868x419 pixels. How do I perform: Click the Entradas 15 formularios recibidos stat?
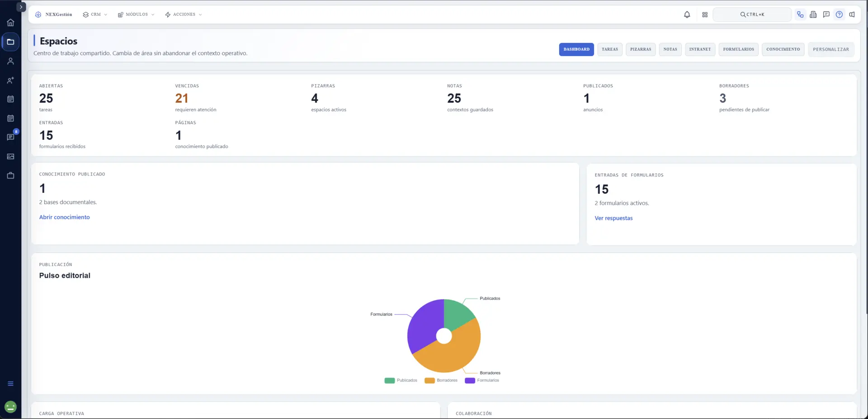(x=62, y=135)
